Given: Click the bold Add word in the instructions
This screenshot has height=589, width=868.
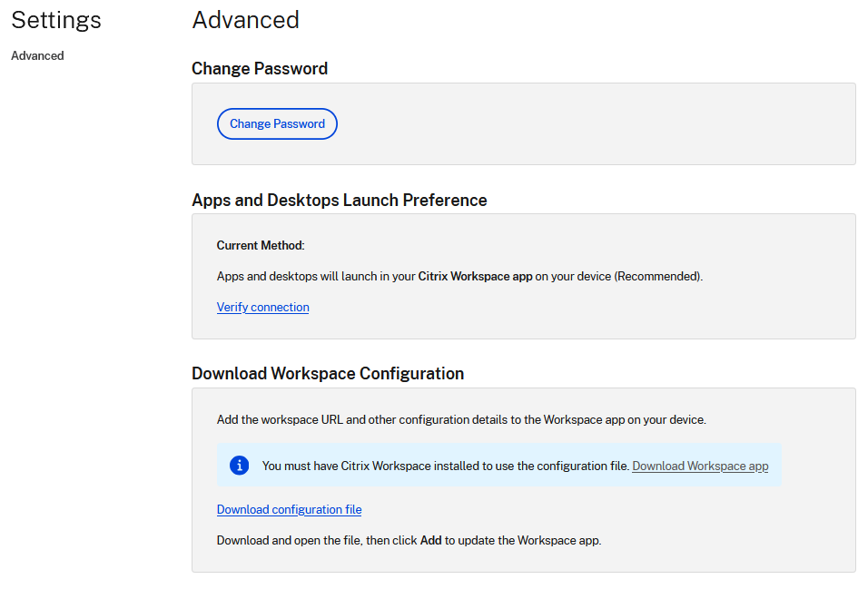Looking at the screenshot, I should [x=430, y=541].
